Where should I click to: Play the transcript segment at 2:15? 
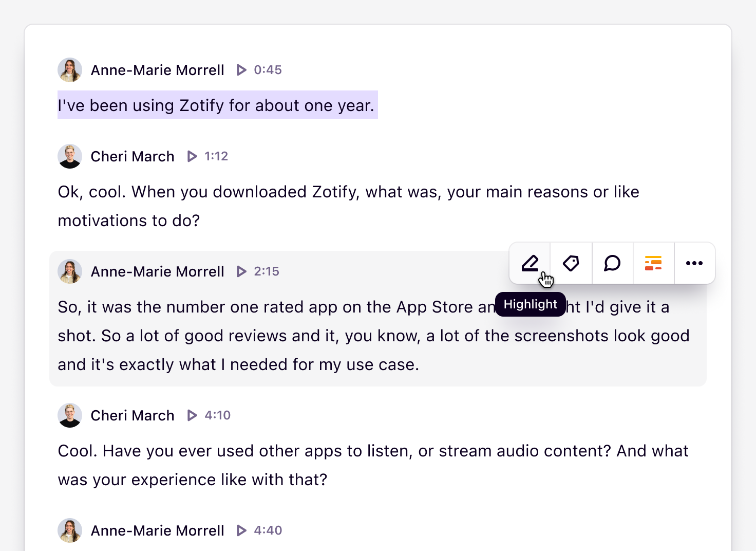tap(241, 271)
